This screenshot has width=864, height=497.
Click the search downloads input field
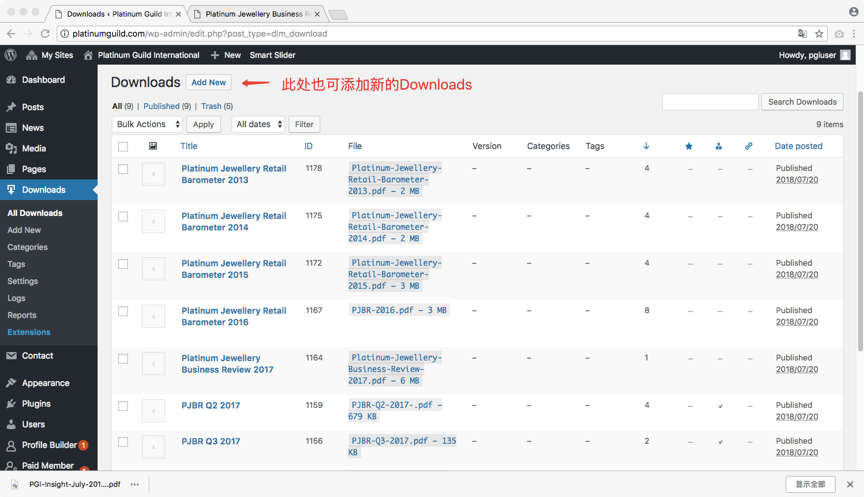pos(710,102)
